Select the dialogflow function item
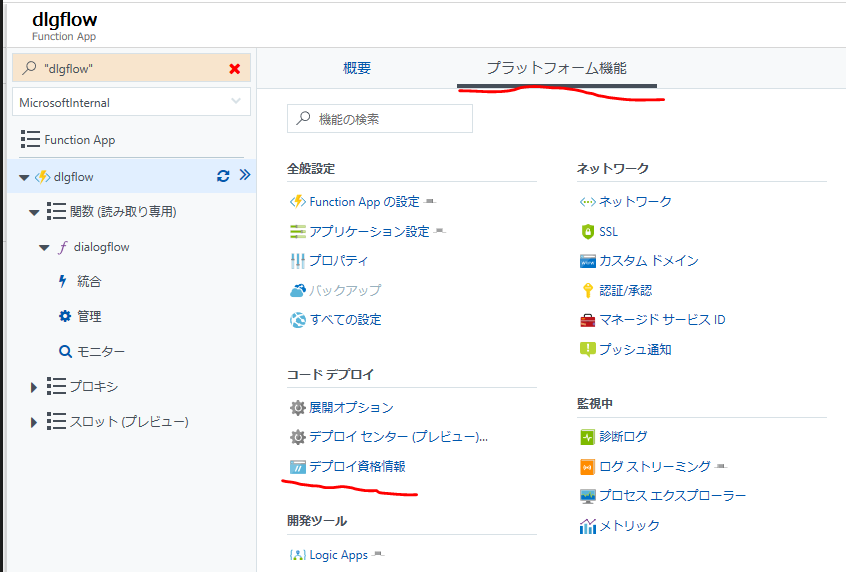846x572 pixels. pos(101,247)
